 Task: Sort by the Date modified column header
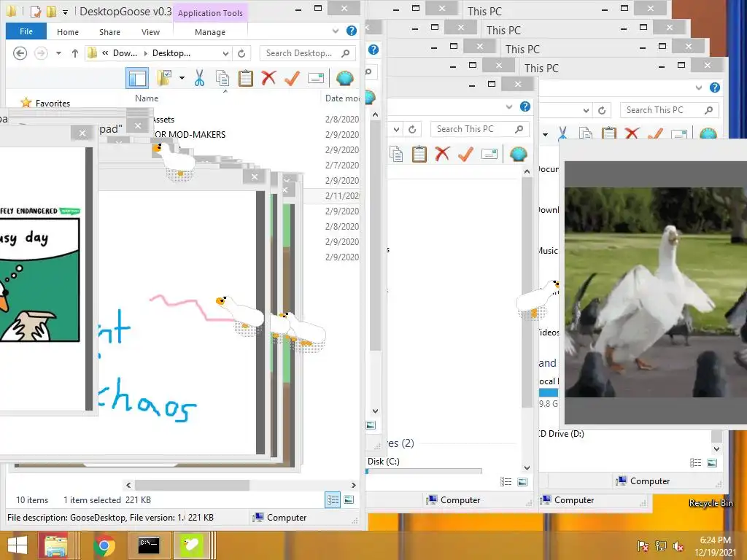click(342, 98)
